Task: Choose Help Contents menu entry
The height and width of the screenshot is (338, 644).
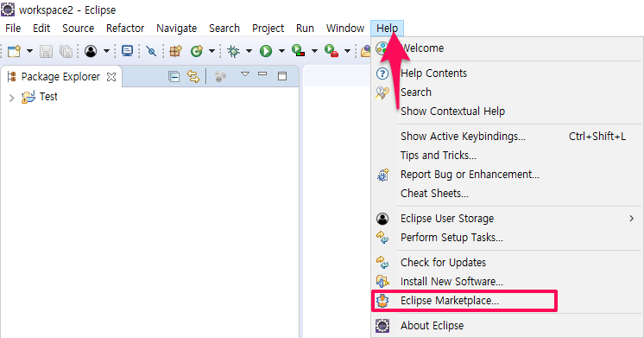Action: [508, 73]
